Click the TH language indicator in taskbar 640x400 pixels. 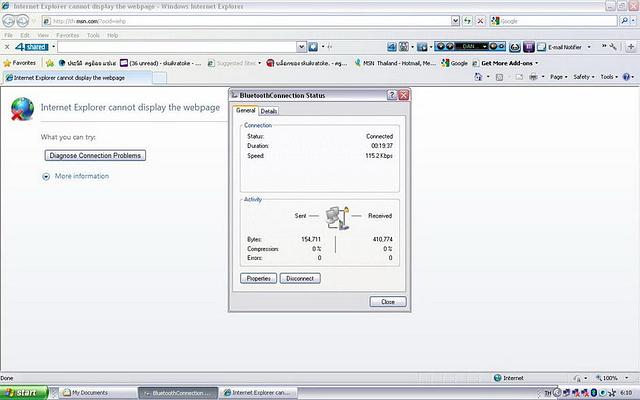548,393
